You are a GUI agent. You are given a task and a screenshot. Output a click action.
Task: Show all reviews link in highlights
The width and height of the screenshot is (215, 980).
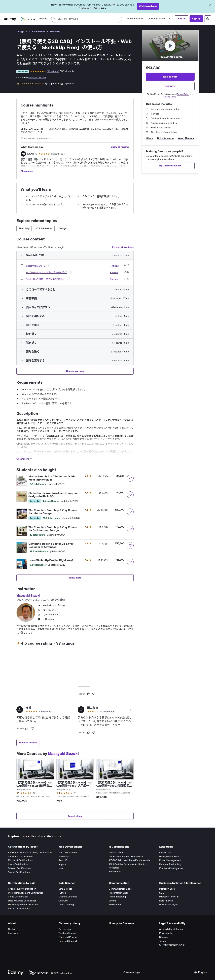click(x=120, y=147)
